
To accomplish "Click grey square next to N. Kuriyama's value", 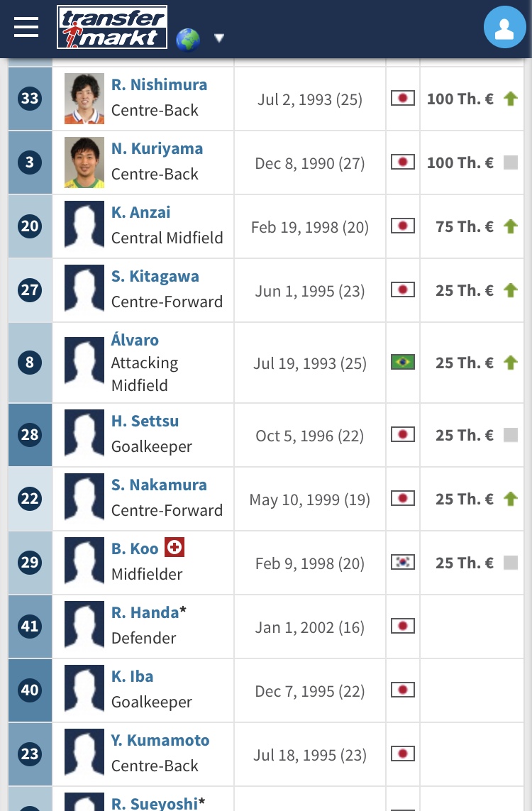I will point(511,163).
